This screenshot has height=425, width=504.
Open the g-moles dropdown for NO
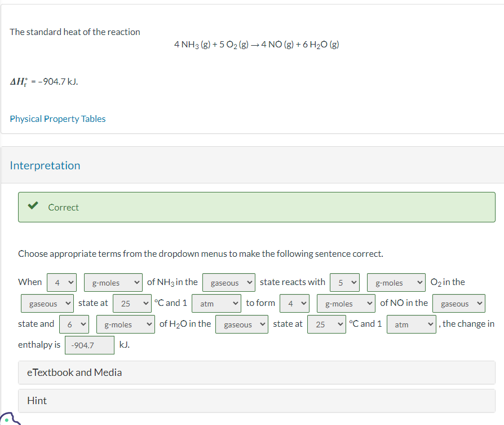pos(346,303)
